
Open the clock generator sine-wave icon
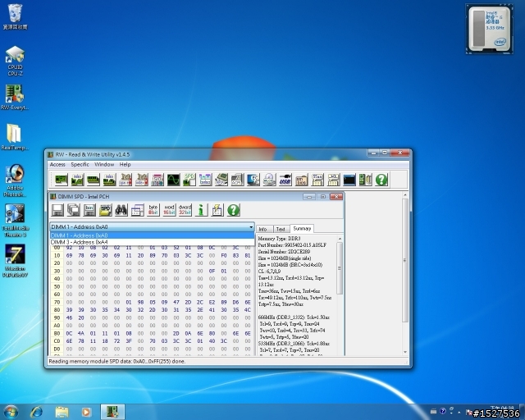(x=174, y=180)
